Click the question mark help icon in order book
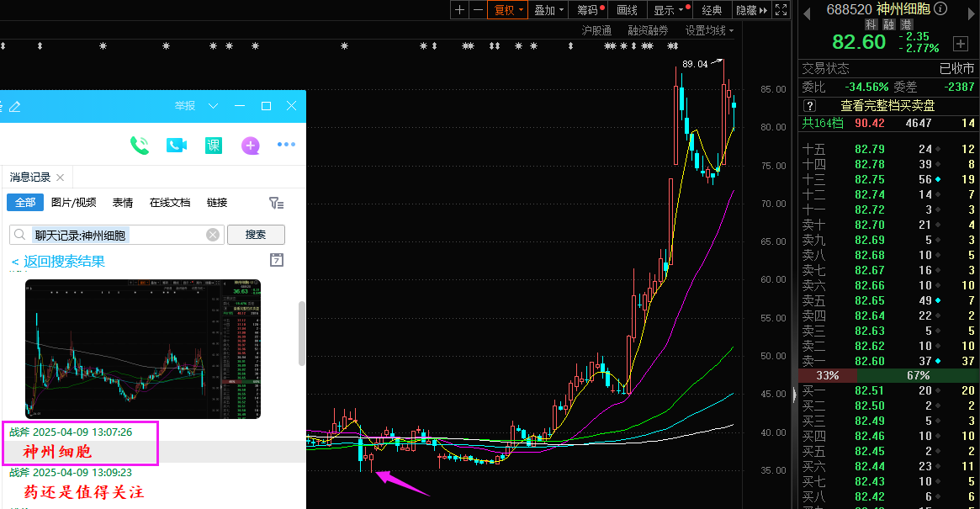This screenshot has height=509, width=980. [x=809, y=106]
